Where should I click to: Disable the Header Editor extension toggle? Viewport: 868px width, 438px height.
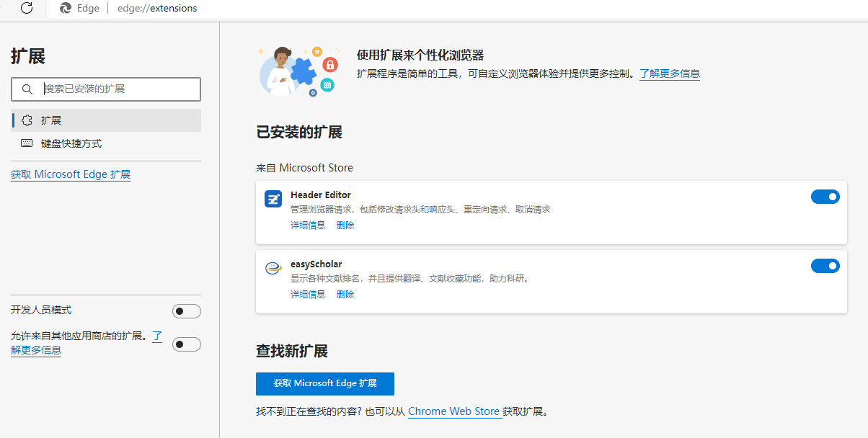(825, 196)
